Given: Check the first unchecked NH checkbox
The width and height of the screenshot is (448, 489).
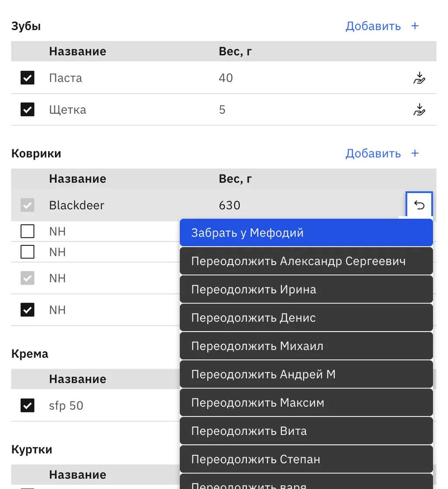Looking at the screenshot, I should point(28,231).
